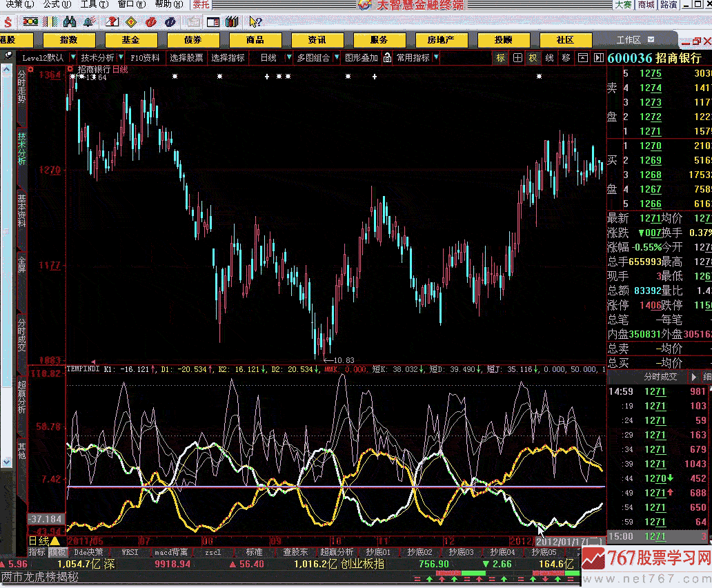
Task: Open the 社区 category tab
Action: tap(565, 40)
